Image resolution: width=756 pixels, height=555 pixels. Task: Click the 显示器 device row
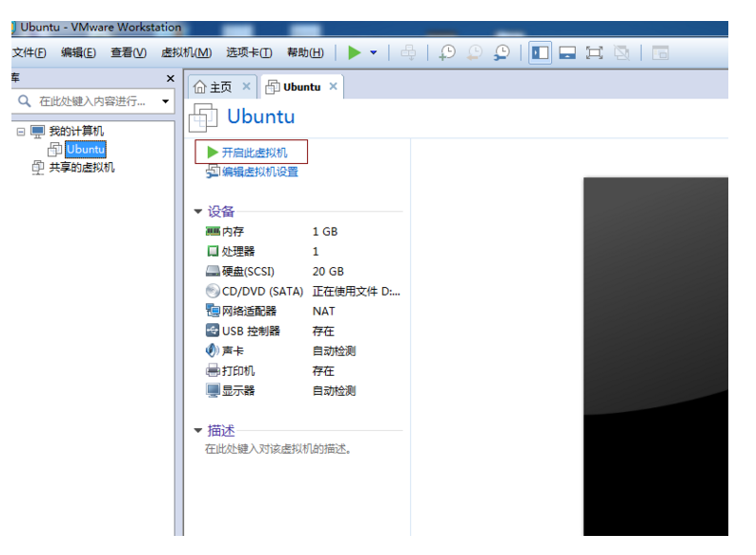point(303,391)
